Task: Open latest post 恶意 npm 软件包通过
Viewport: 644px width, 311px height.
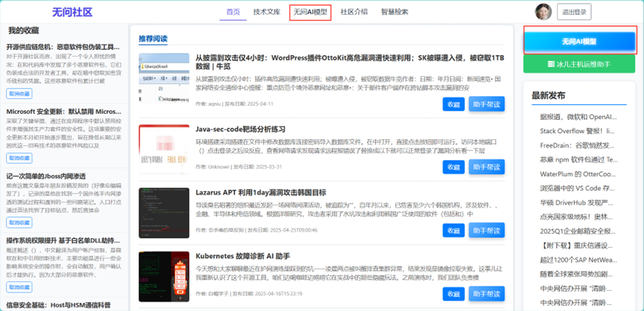Action: click(578, 159)
